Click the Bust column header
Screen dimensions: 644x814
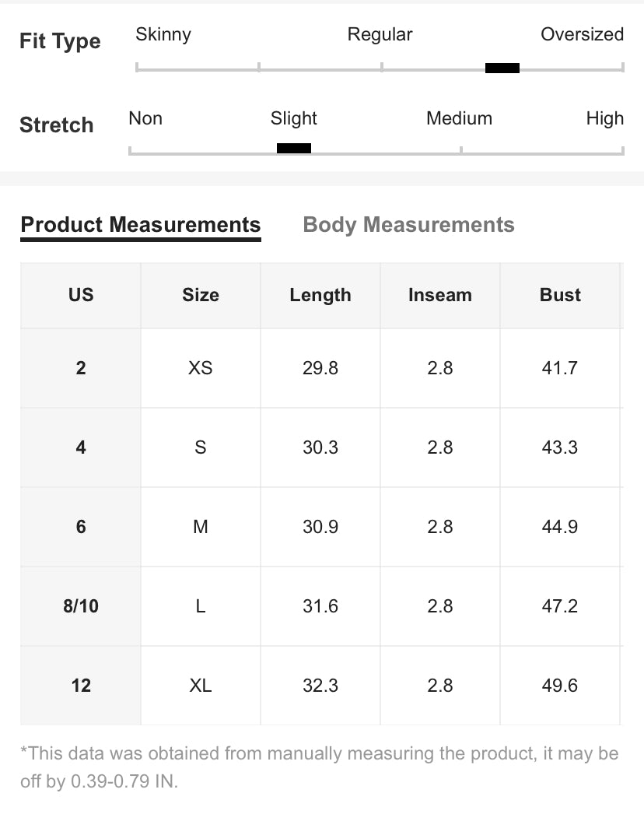(x=560, y=295)
